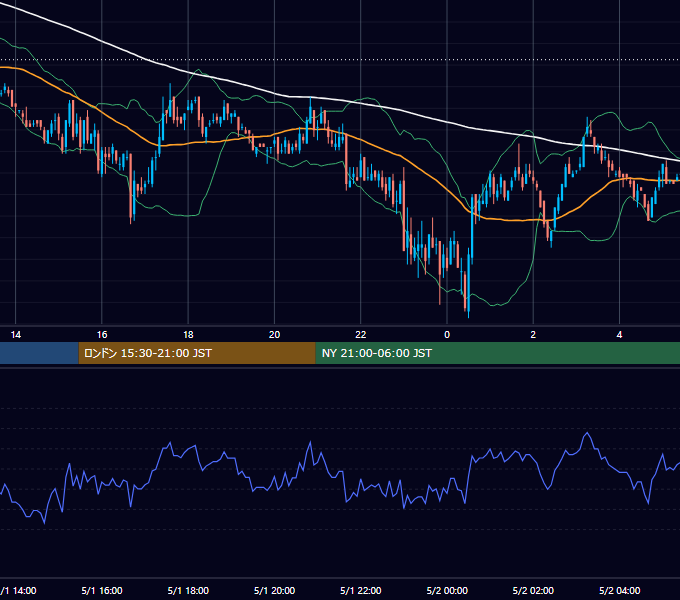
Task: Click the ロンドン 15:30-21:00 JST session bar
Action: [x=197, y=353]
